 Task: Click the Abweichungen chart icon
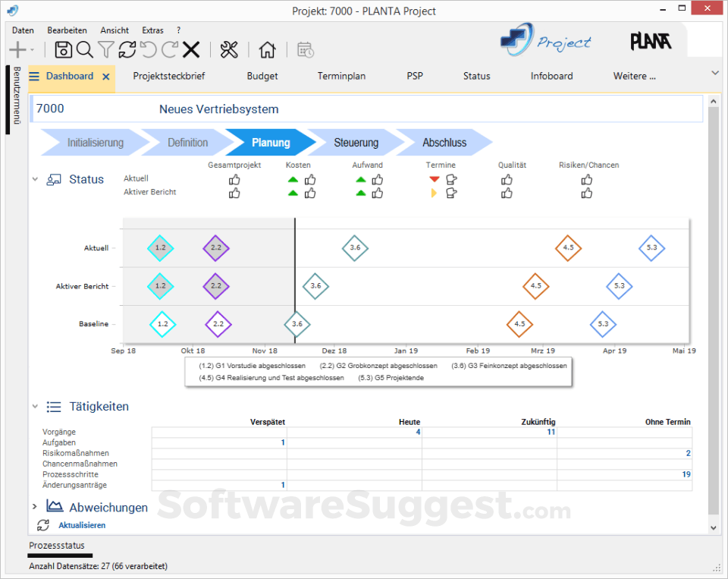(x=55, y=505)
